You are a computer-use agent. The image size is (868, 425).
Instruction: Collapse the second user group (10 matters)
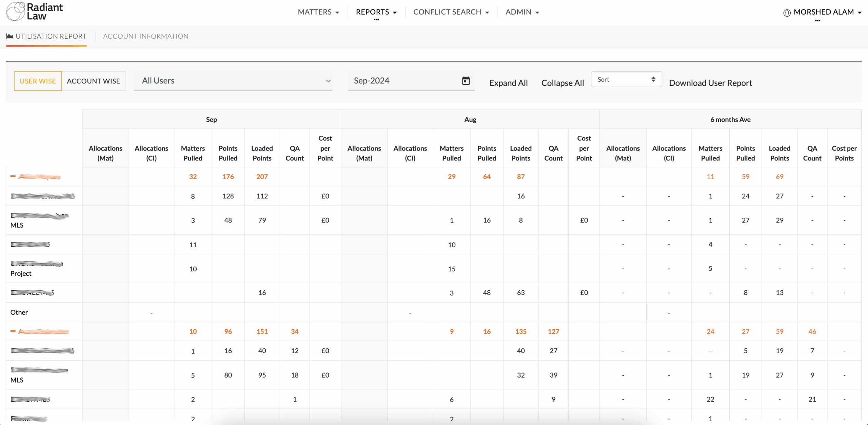(x=13, y=331)
